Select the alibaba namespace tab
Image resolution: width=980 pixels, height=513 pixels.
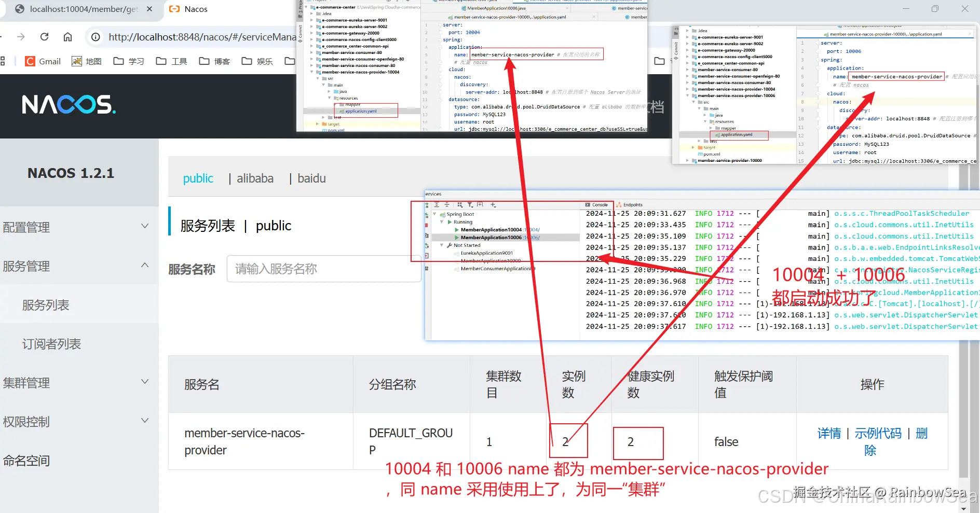[x=255, y=178]
